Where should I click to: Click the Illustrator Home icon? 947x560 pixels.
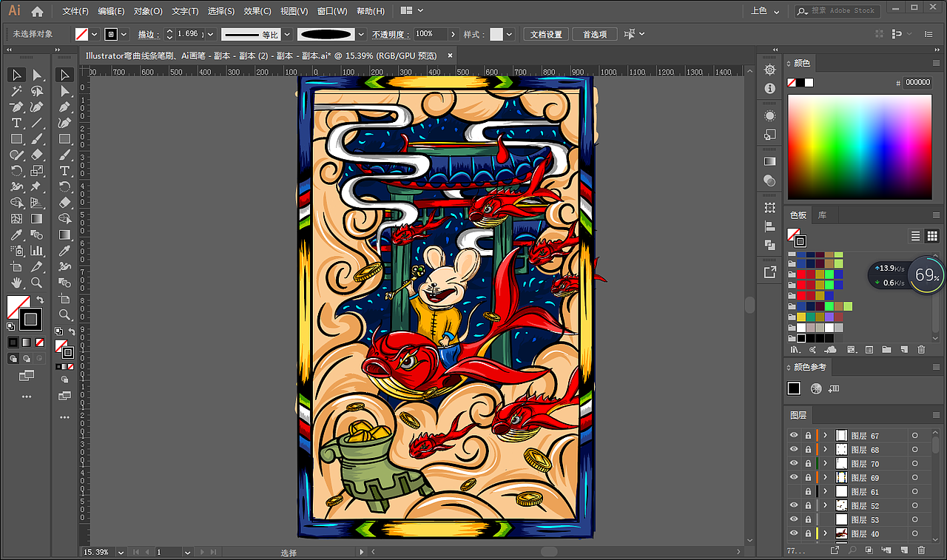(x=37, y=11)
